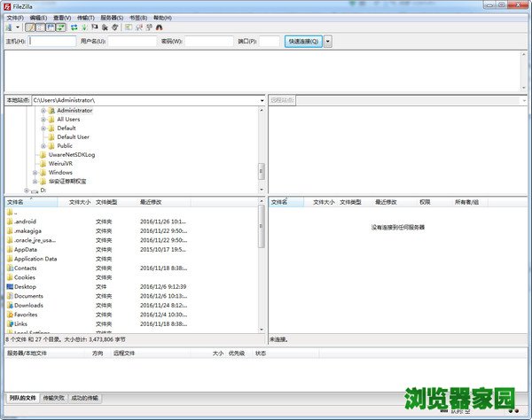Click the Documents folder icon in list
532x420 pixels.
coord(10,296)
